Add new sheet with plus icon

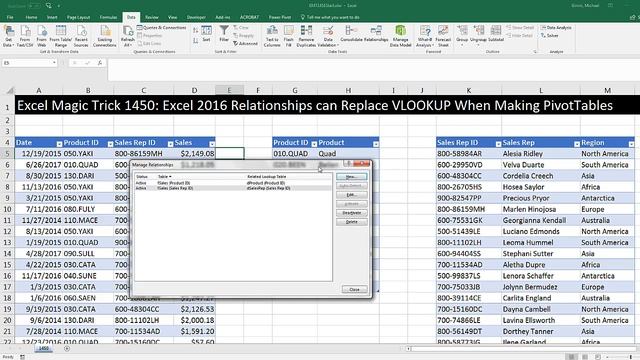click(x=67, y=349)
